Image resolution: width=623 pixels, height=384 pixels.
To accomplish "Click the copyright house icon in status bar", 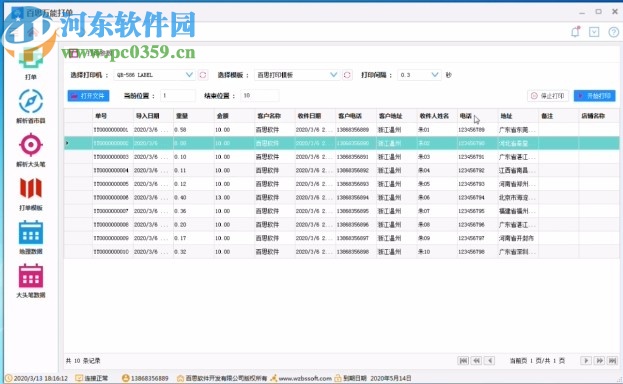I will (180, 378).
